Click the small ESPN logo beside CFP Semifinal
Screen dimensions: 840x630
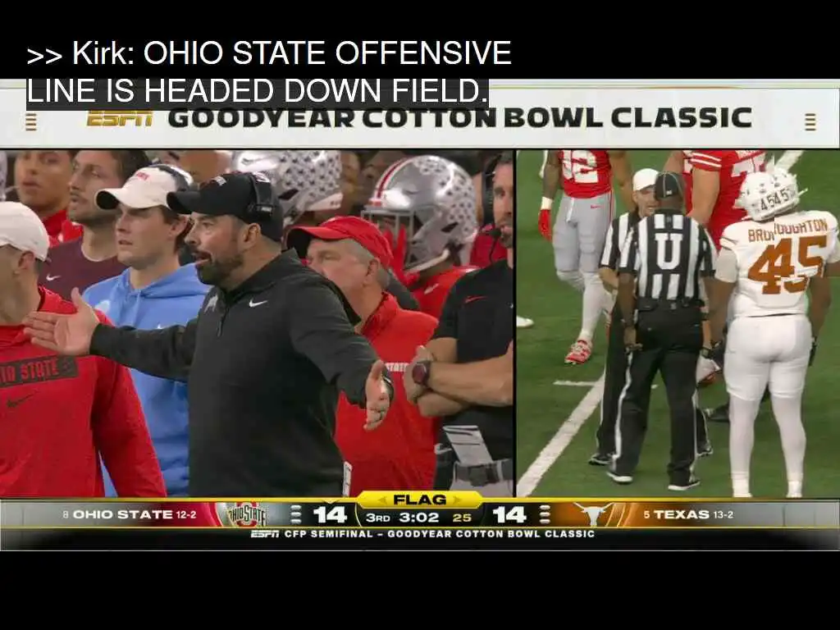265,534
